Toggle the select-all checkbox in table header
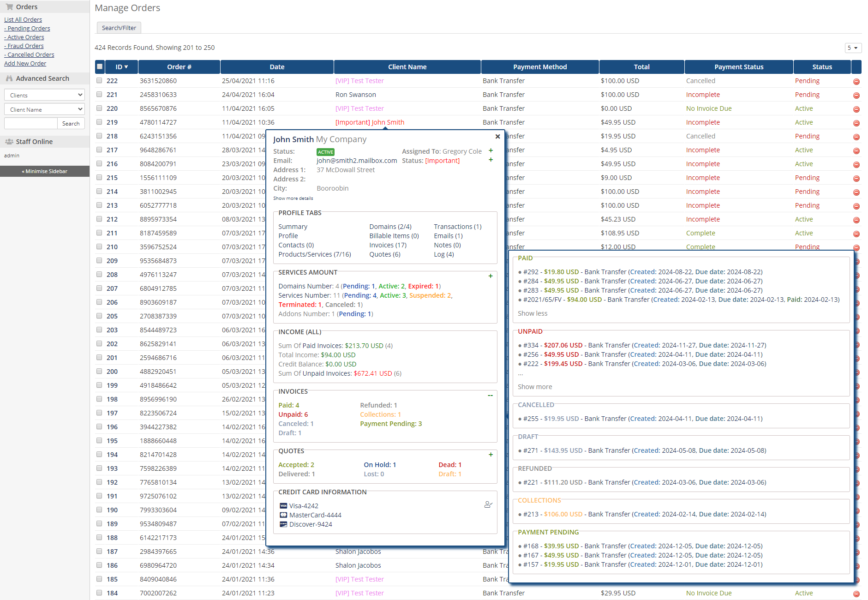868x600 pixels. [100, 66]
